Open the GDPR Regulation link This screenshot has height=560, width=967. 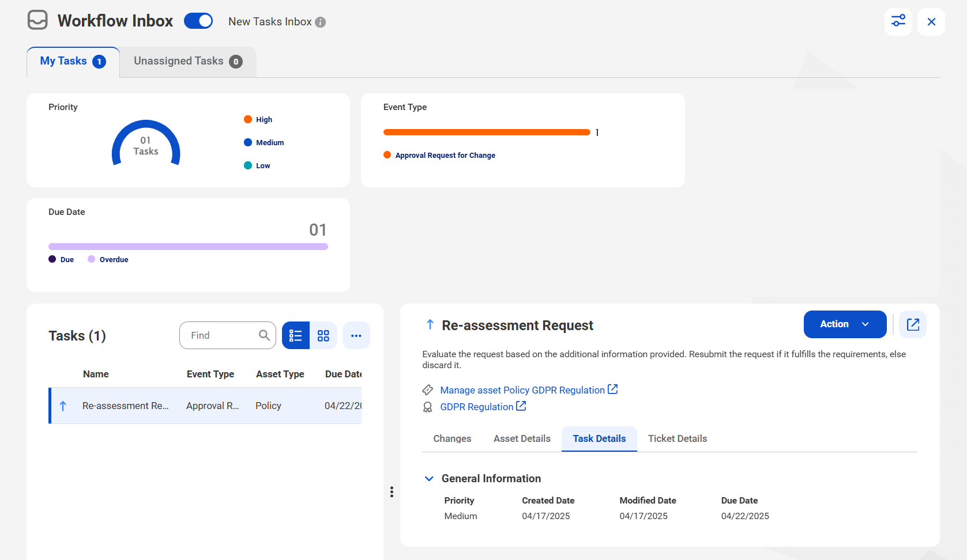(477, 407)
